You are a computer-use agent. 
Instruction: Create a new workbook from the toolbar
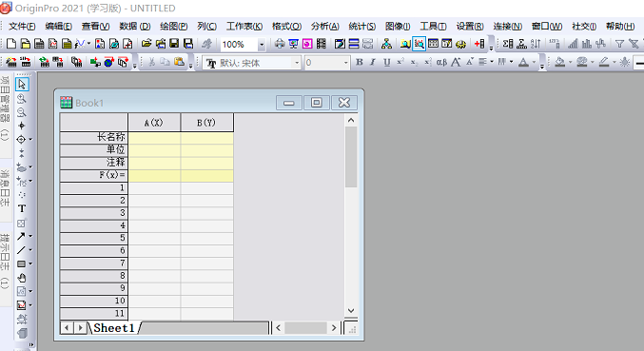coord(39,44)
